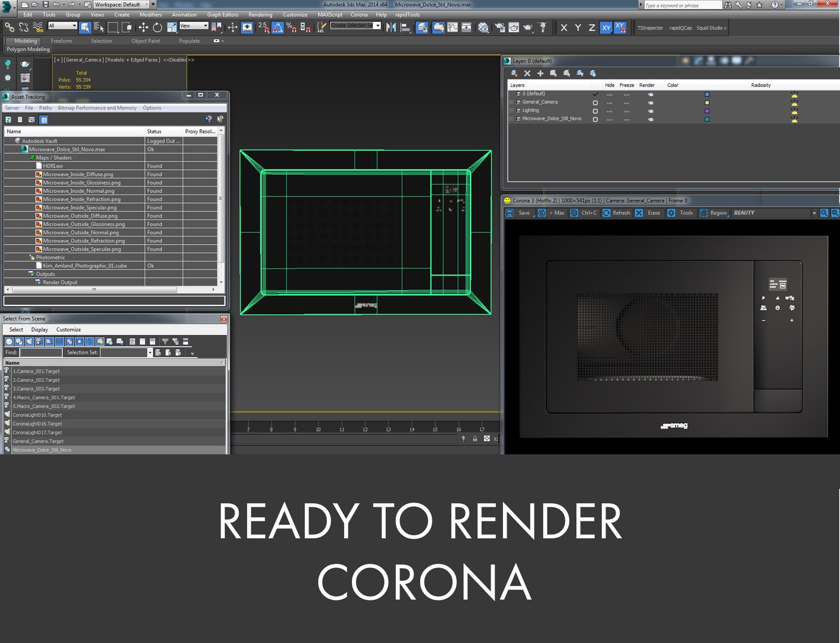
Task: Toggle Angle Snap in the main toolbar
Action: [277, 27]
